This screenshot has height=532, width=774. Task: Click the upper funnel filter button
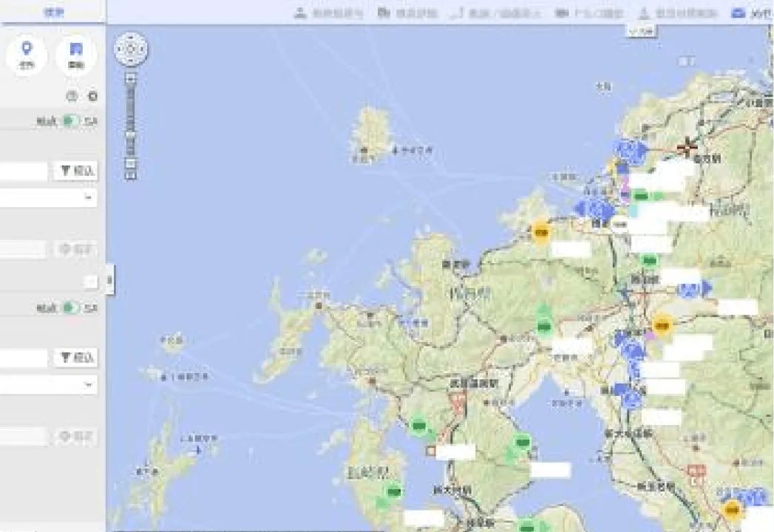tap(76, 171)
